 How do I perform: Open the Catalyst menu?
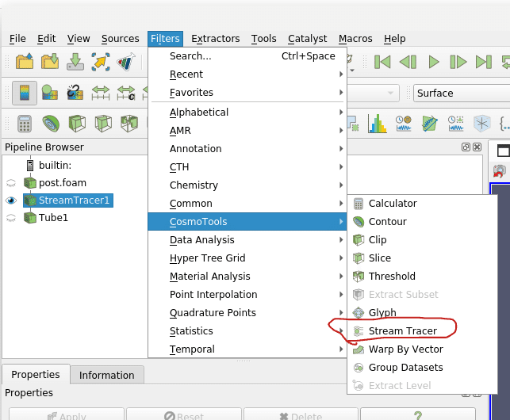point(308,39)
